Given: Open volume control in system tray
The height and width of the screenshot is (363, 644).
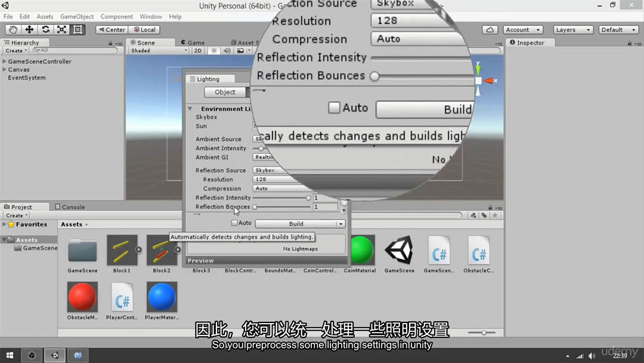Looking at the screenshot, I should click(x=592, y=356).
